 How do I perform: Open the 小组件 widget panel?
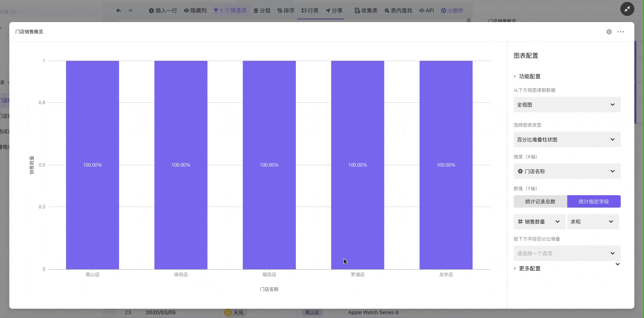452,10
